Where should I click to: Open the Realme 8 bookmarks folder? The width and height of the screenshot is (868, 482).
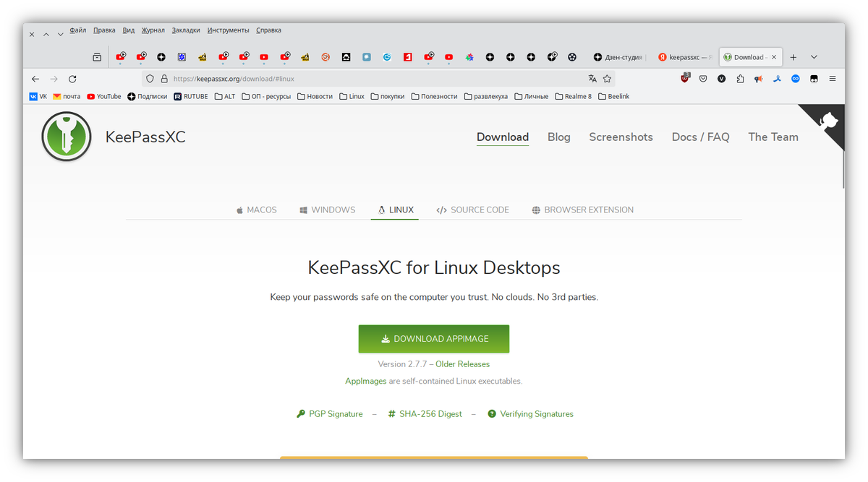point(573,96)
